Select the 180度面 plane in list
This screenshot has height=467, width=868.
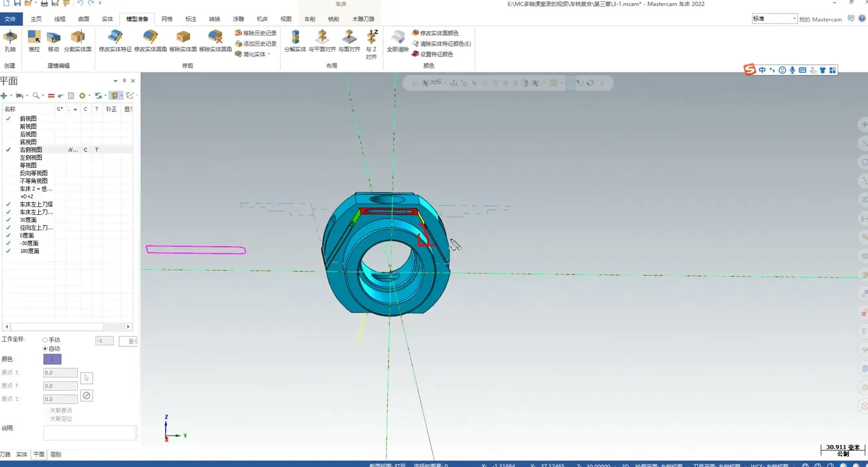tap(29, 251)
